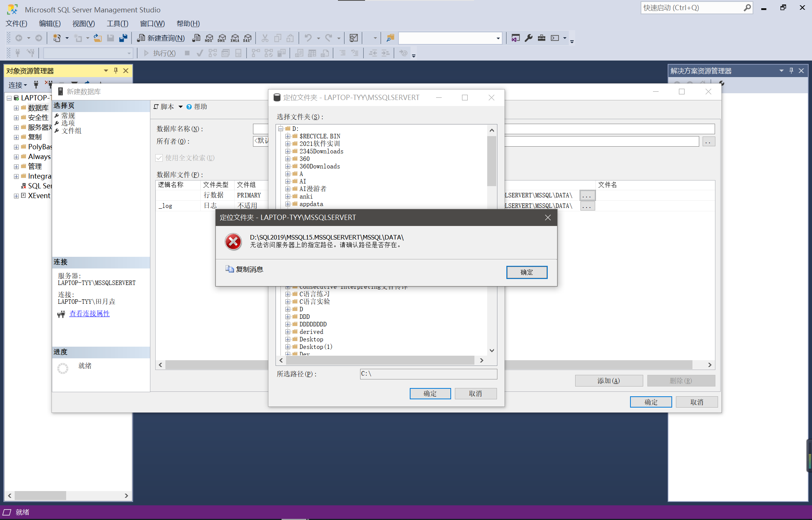Click 查看连接属性 link
The height and width of the screenshot is (520, 812).
pos(89,314)
